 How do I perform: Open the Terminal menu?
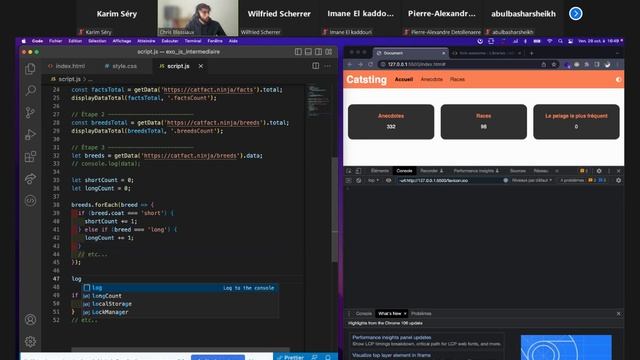193,41
